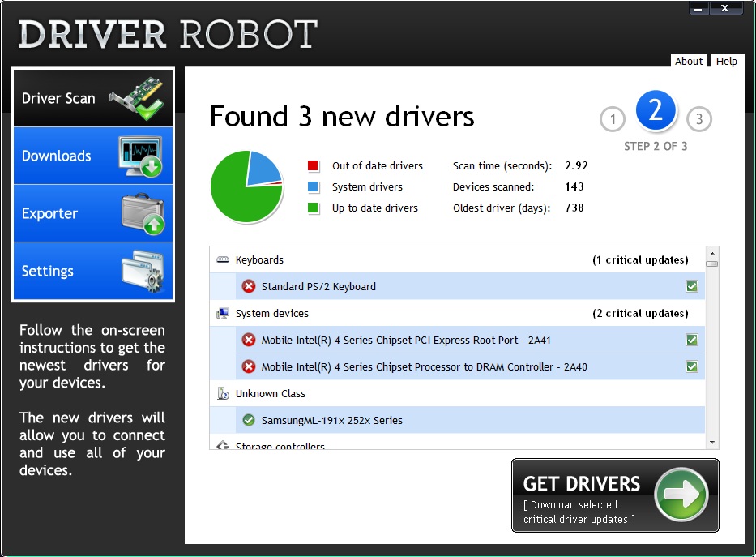Click the network card Driver Scan icon

pyautogui.click(x=136, y=98)
